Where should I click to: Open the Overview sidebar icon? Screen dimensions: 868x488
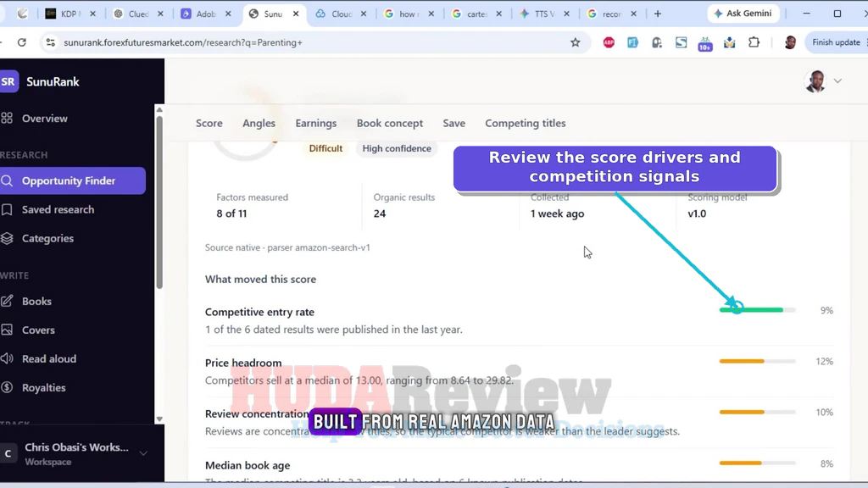7,119
